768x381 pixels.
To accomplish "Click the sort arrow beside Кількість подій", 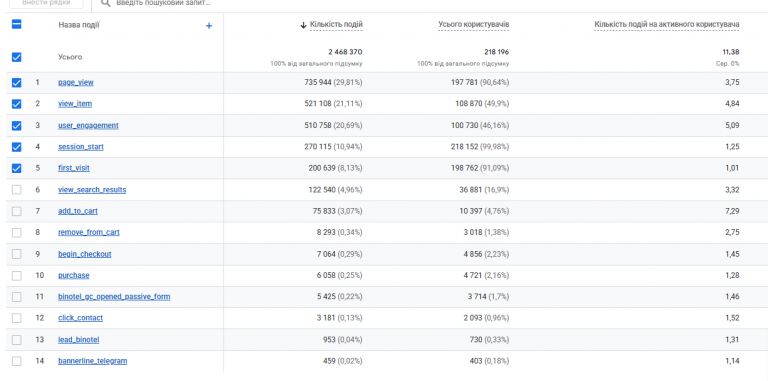I will click(303, 25).
